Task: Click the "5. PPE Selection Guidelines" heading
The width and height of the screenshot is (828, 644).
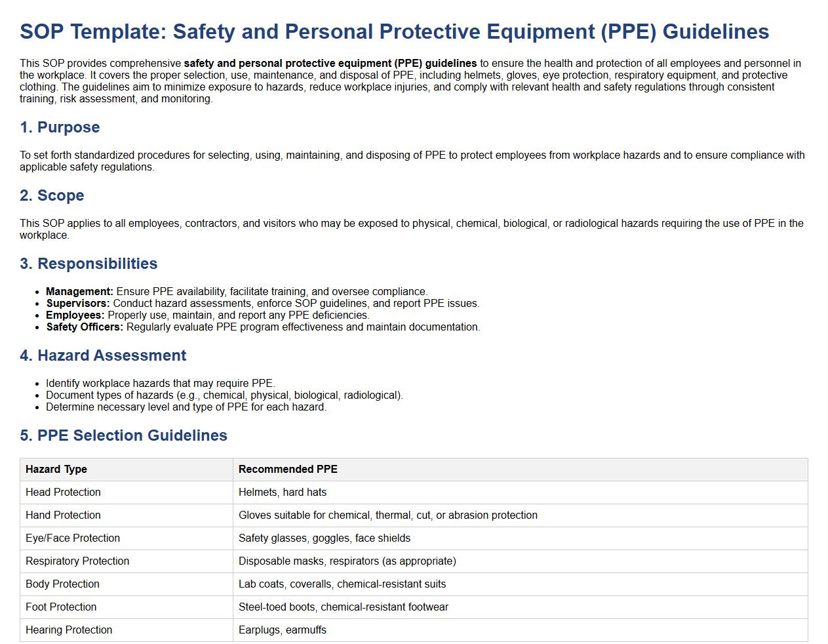Action: tap(123, 435)
